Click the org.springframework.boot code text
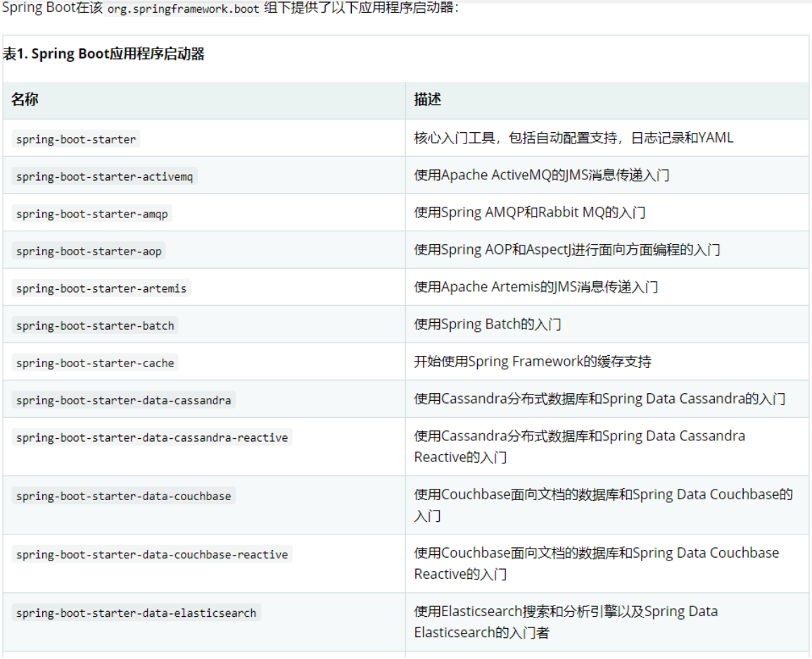The width and height of the screenshot is (812, 659). (184, 9)
